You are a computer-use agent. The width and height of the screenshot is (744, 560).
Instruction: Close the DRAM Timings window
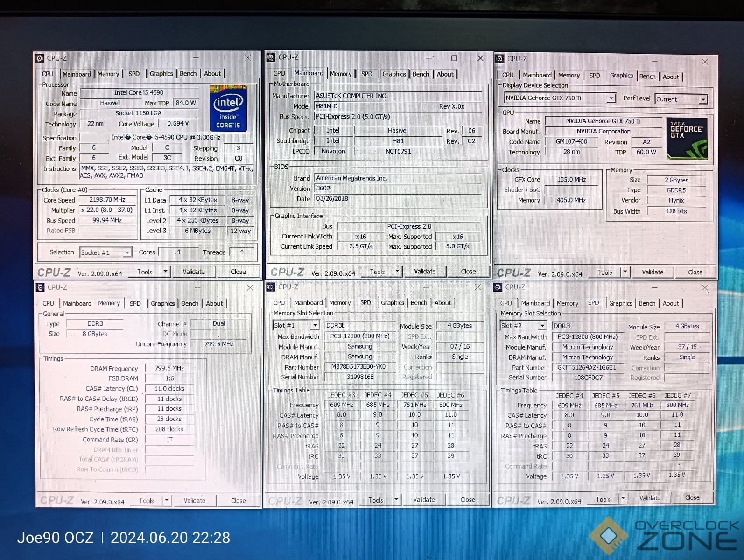(250, 287)
